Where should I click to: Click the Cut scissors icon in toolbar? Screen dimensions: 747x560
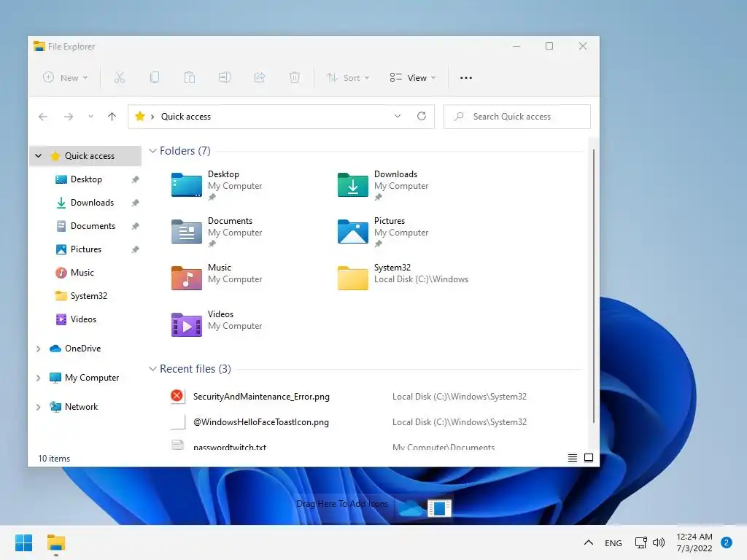coord(119,77)
